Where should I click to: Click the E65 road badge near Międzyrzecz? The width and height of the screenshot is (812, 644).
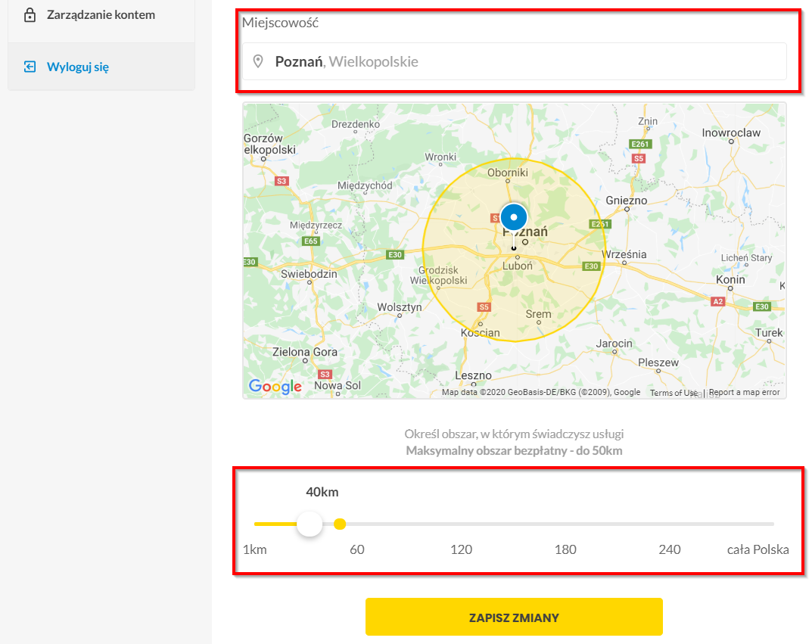(311, 241)
